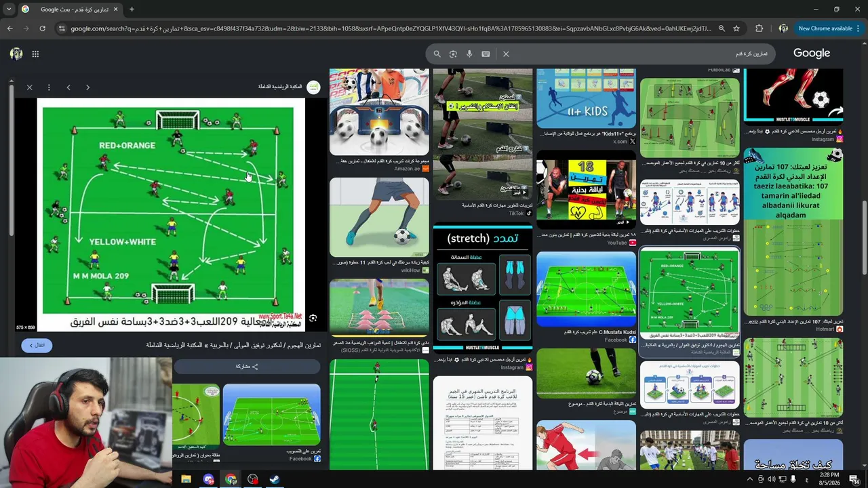Open the zoom indicator in address bar

tap(722, 28)
